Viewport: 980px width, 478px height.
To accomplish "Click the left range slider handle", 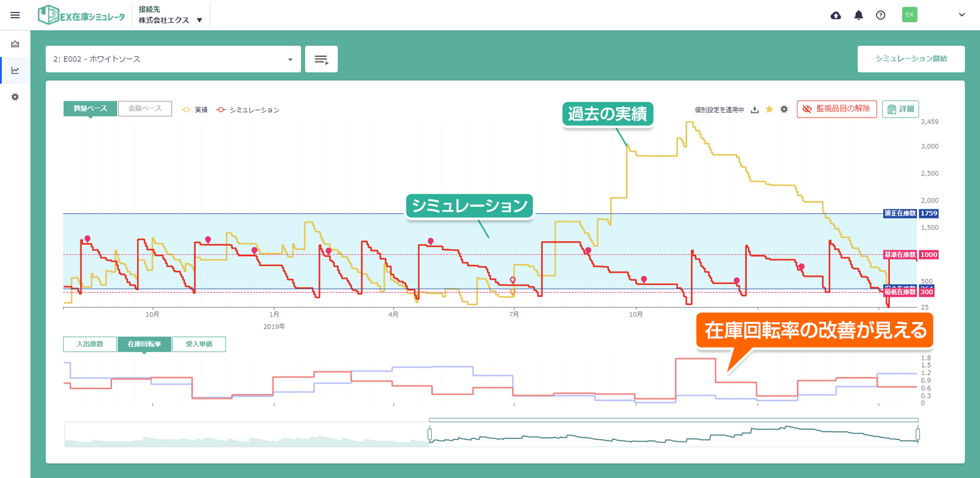I will click(429, 434).
